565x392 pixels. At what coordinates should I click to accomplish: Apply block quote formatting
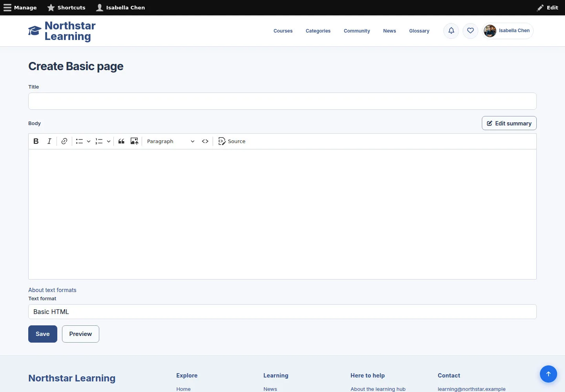121,141
